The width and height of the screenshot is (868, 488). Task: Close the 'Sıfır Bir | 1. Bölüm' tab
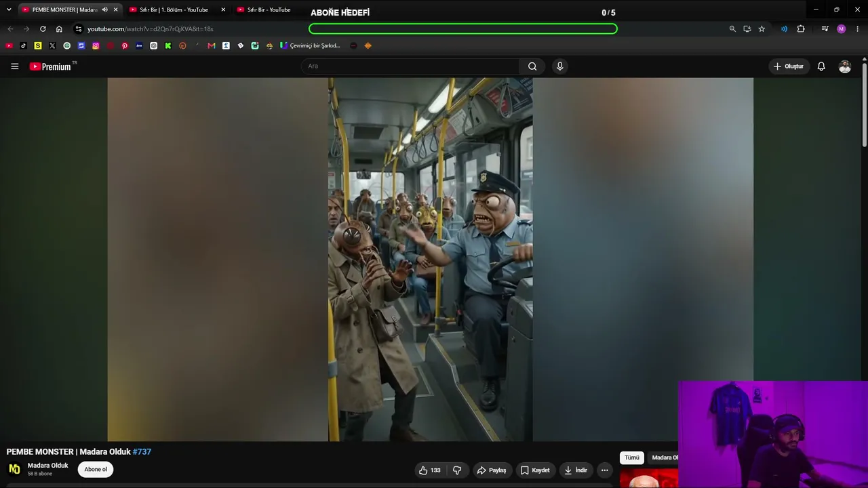[223, 10]
